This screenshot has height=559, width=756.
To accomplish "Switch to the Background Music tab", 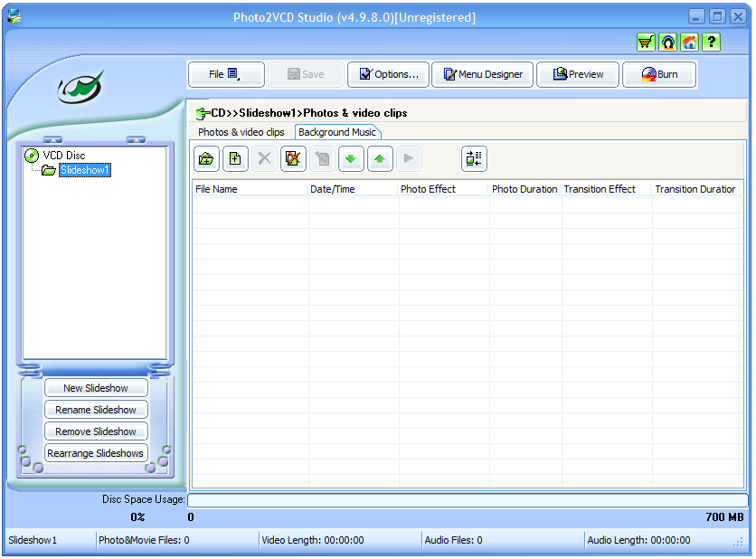I will [336, 132].
